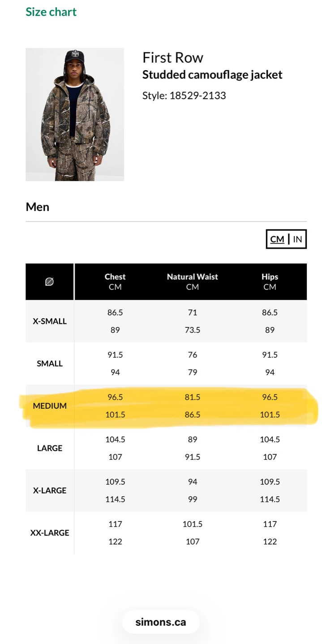Select the X-LARGE size label
322x644 pixels.
pos(50,491)
